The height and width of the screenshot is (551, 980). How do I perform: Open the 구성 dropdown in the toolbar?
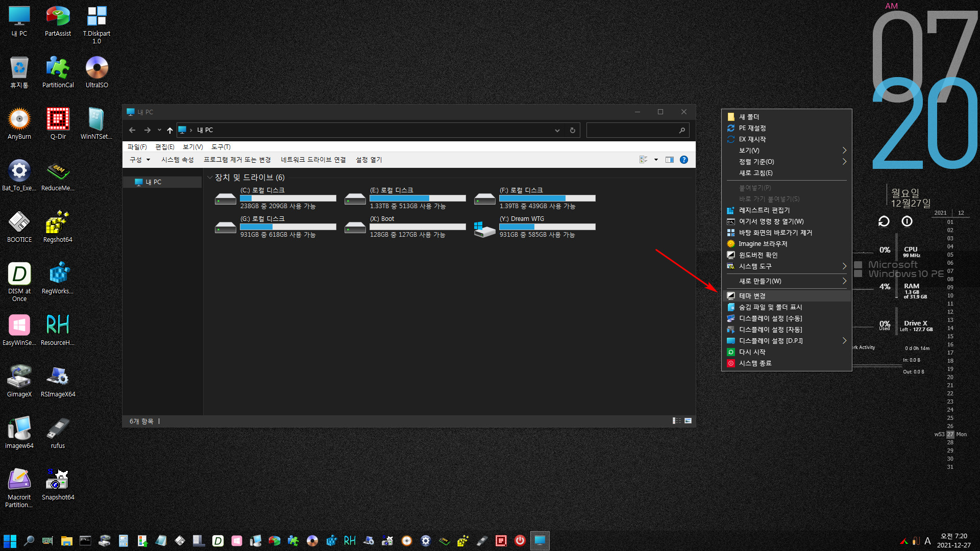point(139,160)
